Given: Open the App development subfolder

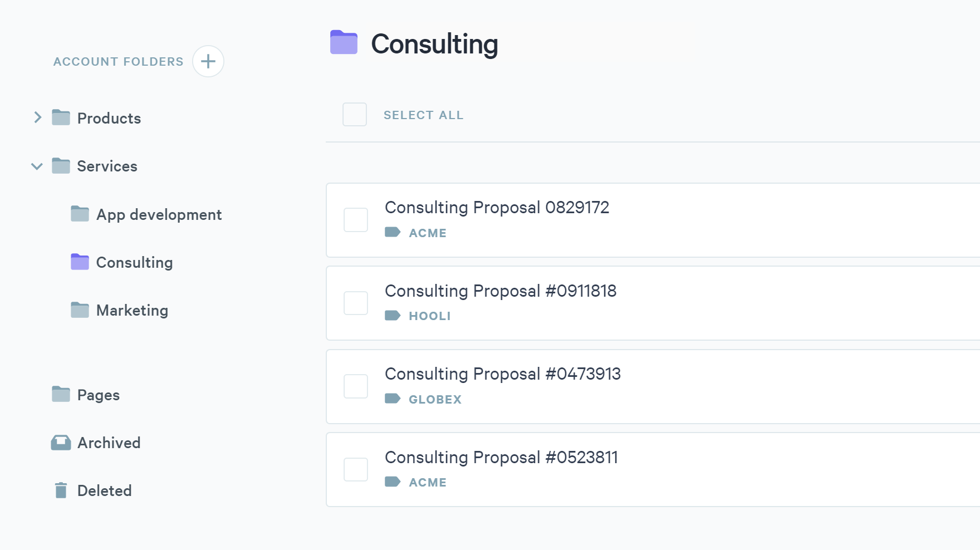Looking at the screenshot, I should tap(159, 214).
